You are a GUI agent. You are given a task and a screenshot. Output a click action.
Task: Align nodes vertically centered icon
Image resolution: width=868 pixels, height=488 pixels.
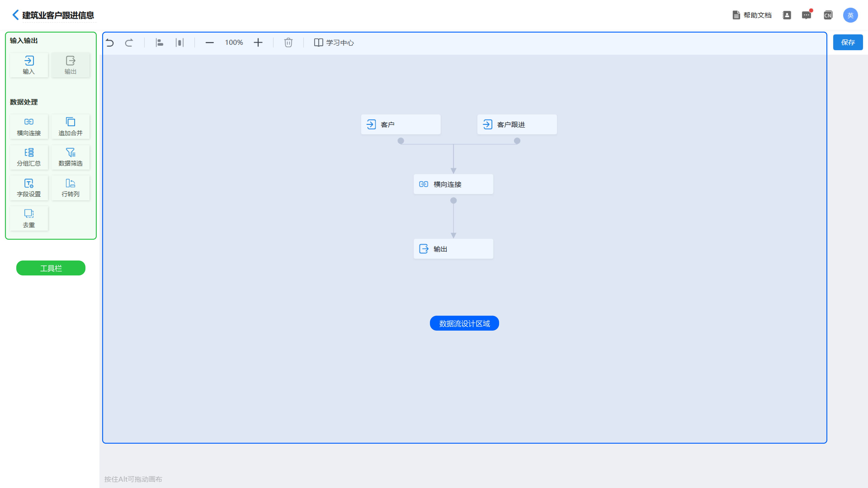point(180,43)
